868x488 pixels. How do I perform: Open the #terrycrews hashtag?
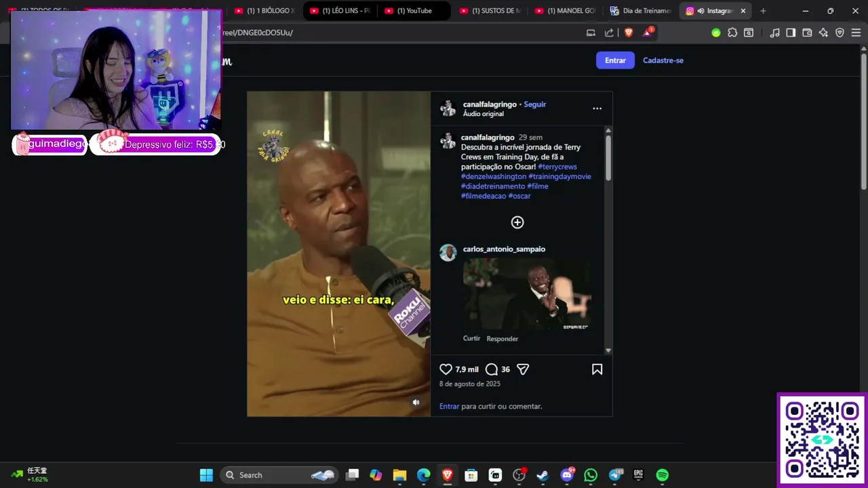(557, 167)
